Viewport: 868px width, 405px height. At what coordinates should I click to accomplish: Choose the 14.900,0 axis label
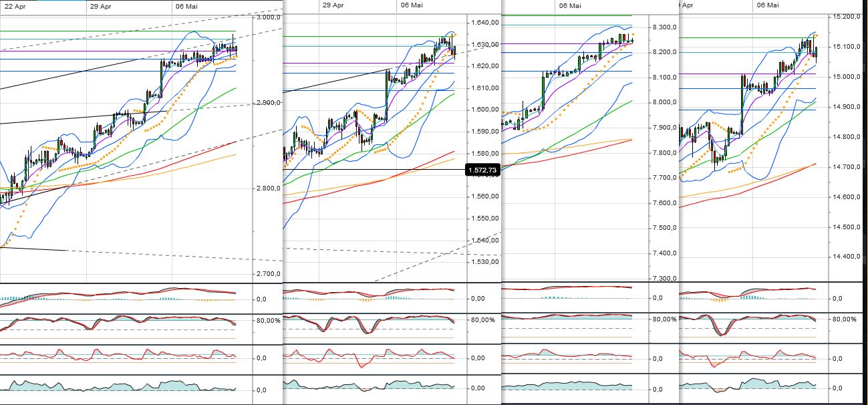(x=846, y=107)
